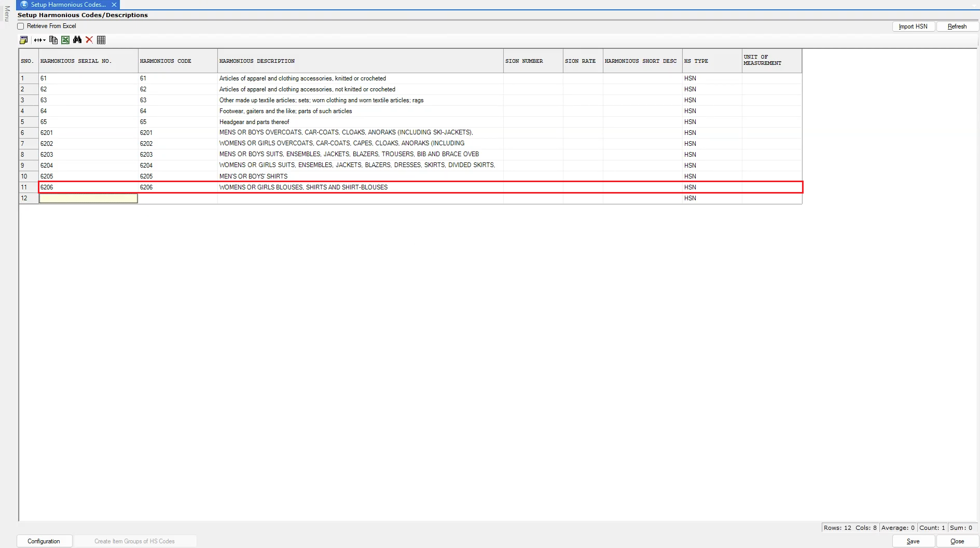
Task: Click the red X delete icon
Action: 89,40
